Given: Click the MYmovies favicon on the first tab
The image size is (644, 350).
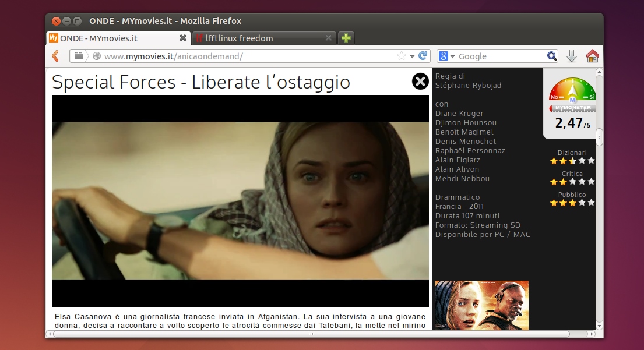Looking at the screenshot, I should click(54, 38).
